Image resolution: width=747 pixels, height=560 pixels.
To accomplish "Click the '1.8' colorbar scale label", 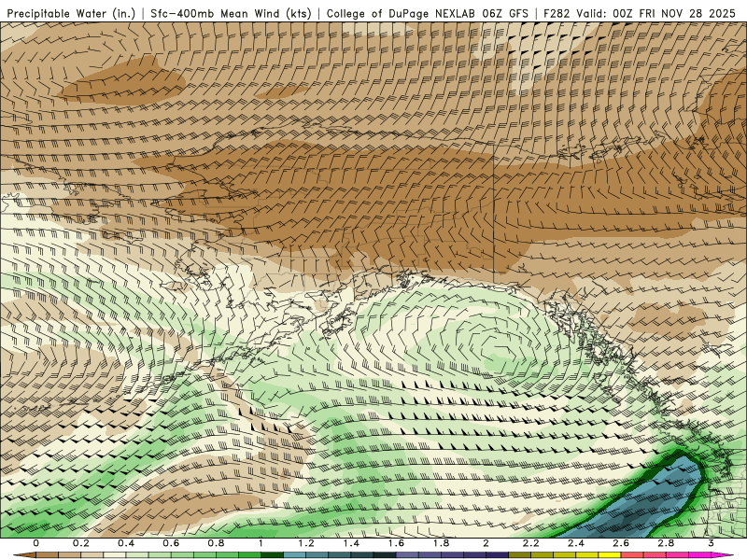I will [441, 543].
